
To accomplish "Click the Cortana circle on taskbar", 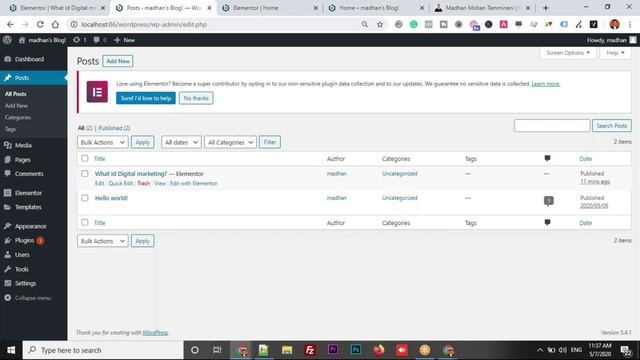I will [x=195, y=350].
